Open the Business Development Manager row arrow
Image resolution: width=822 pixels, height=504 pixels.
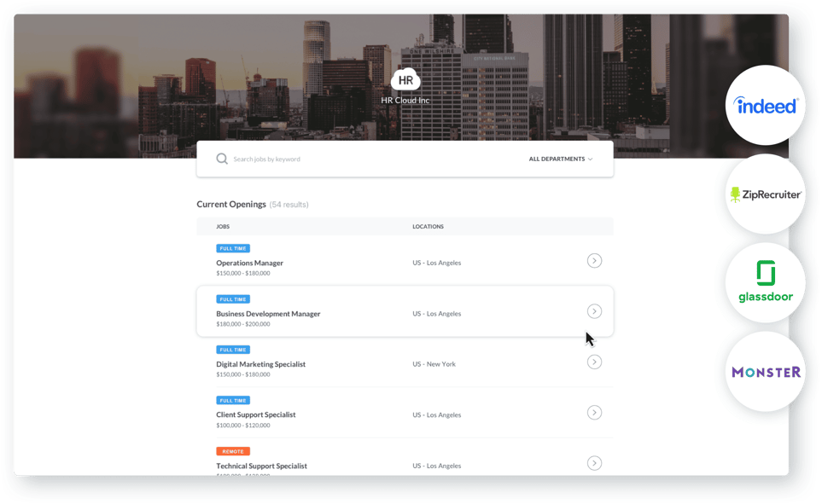click(x=594, y=311)
